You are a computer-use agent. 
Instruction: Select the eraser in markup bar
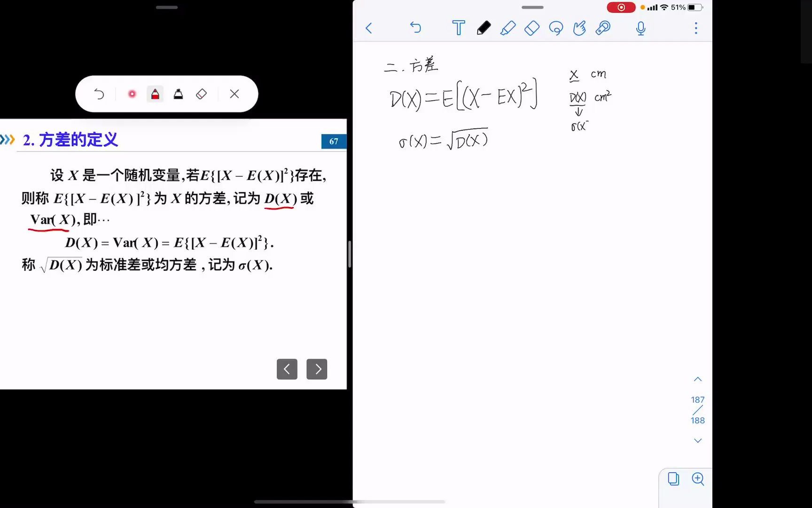click(201, 94)
